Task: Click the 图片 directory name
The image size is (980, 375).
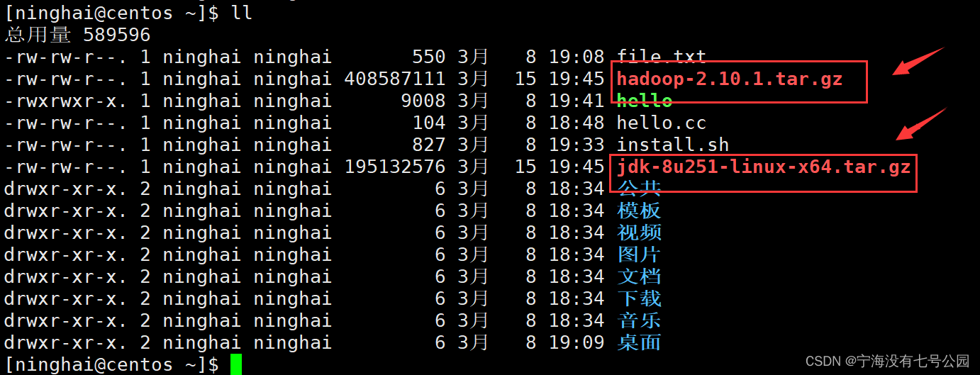Action: [639, 254]
